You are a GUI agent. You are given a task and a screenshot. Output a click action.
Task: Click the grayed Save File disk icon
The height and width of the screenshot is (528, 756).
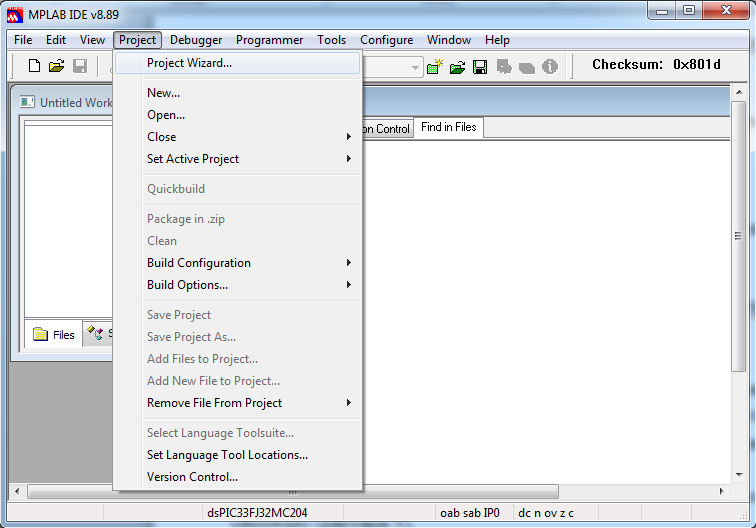pyautogui.click(x=80, y=66)
